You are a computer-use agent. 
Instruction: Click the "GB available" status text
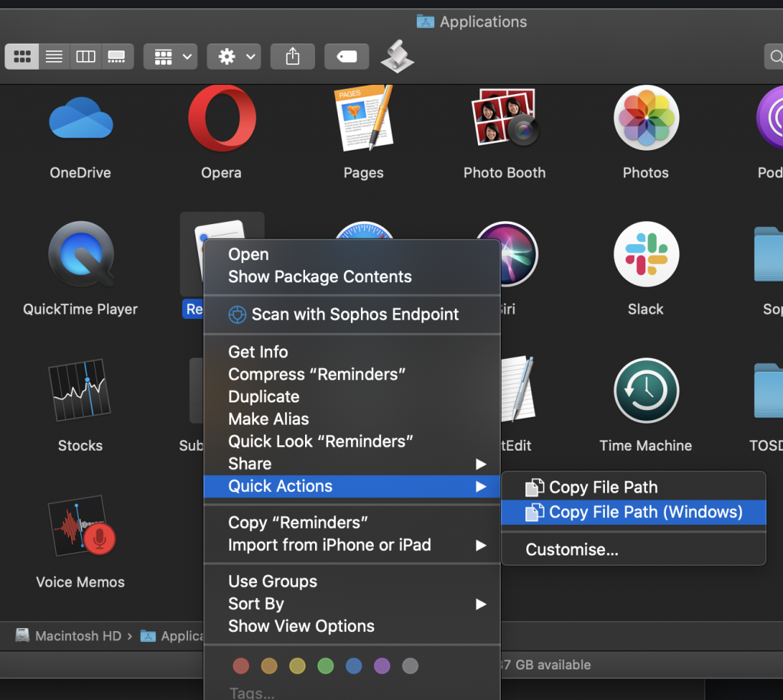tap(553, 665)
